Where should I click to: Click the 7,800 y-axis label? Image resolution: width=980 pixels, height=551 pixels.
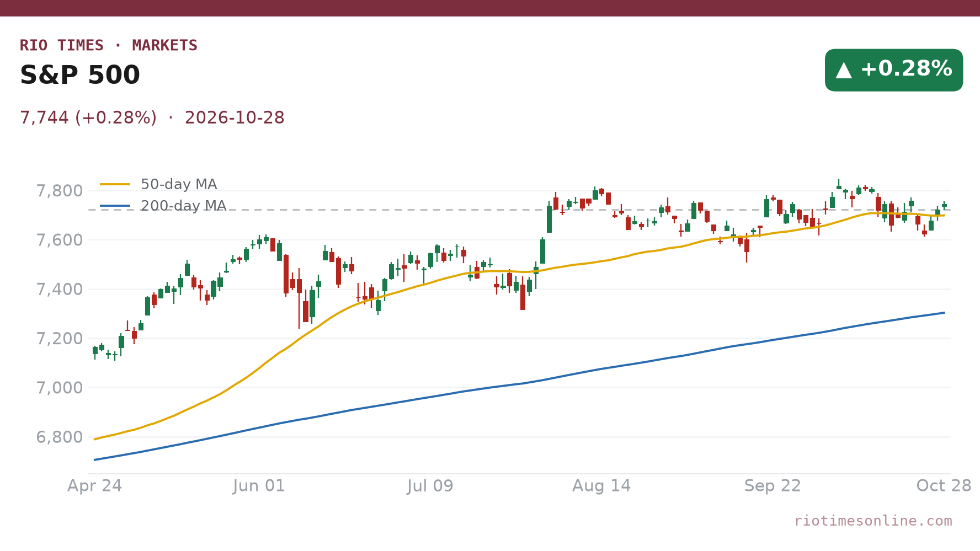pos(59,191)
